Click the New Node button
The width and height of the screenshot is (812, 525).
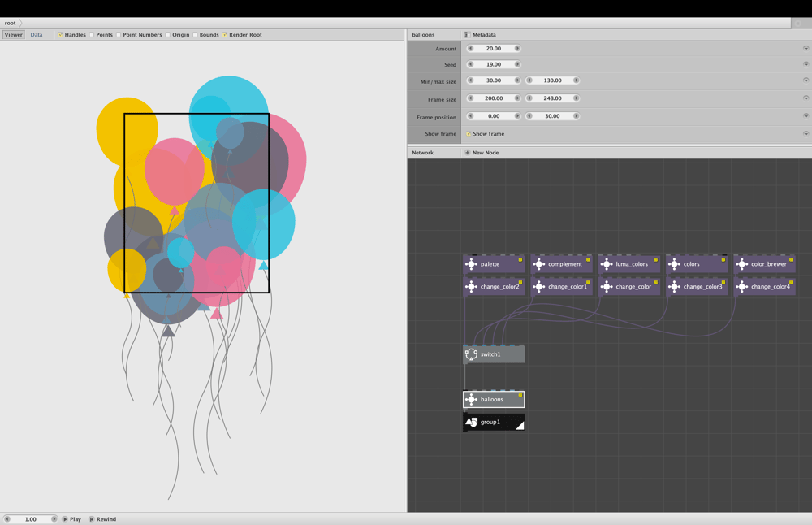click(482, 153)
